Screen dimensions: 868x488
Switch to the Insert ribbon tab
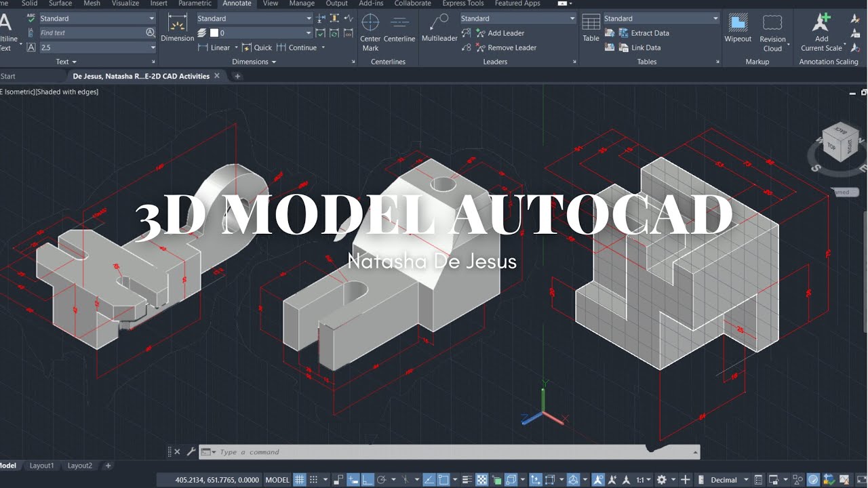click(x=159, y=3)
